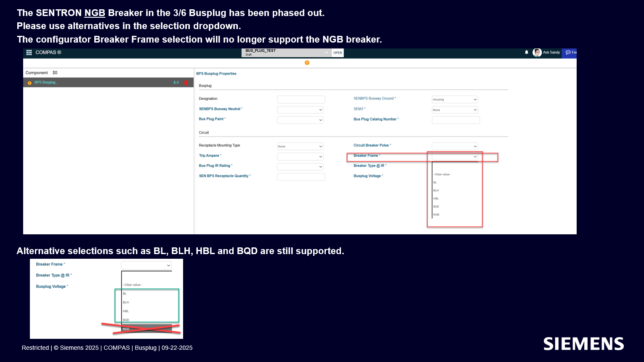The width and height of the screenshot is (644, 362).
Task: Expand the Bus Plug Paint dropdown
Action: coord(300,120)
